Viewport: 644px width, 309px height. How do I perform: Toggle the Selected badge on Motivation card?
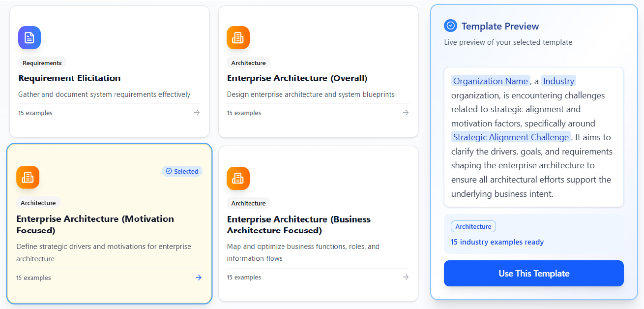point(182,171)
